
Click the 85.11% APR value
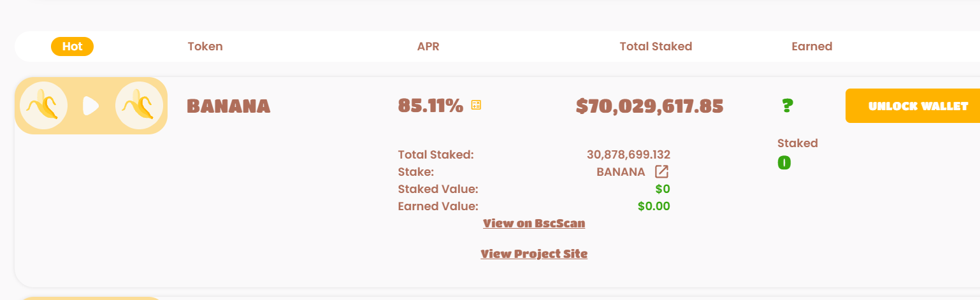click(431, 106)
